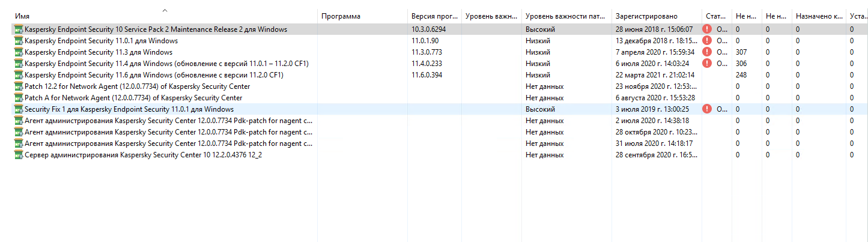Click the icon next to Patch 12.2 for Network Agent
The image size is (868, 242).
click(19, 86)
